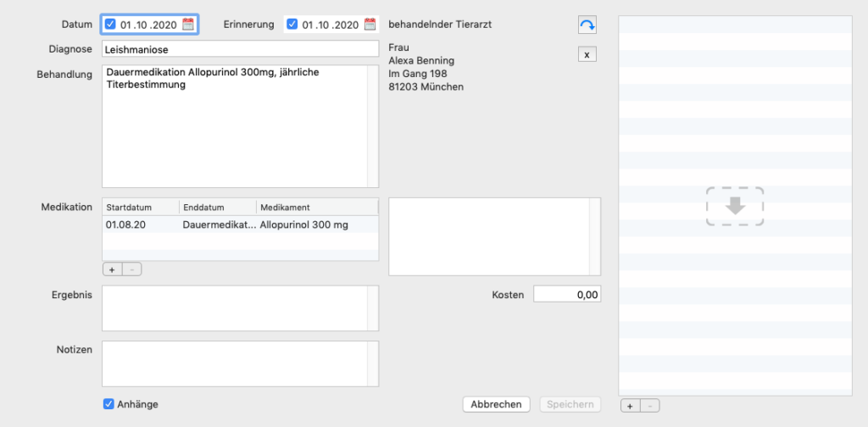Click the Kosten field showing 0,00
The height and width of the screenshot is (427, 868).
click(x=567, y=295)
